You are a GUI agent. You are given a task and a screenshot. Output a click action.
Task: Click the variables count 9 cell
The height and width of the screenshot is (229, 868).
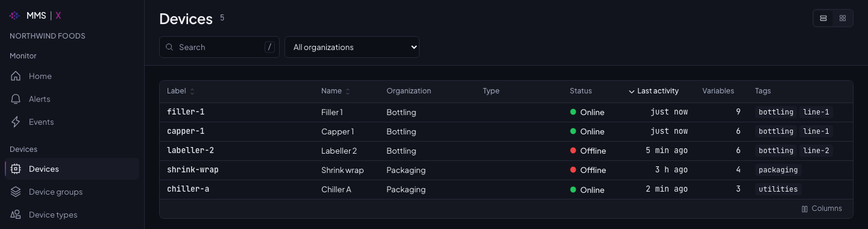click(738, 112)
